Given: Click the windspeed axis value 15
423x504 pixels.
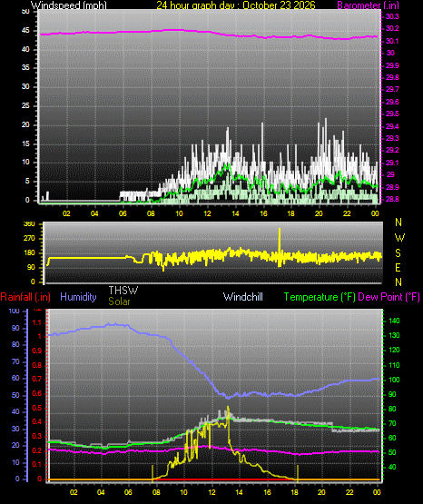Looking at the screenshot, I should (25, 143).
